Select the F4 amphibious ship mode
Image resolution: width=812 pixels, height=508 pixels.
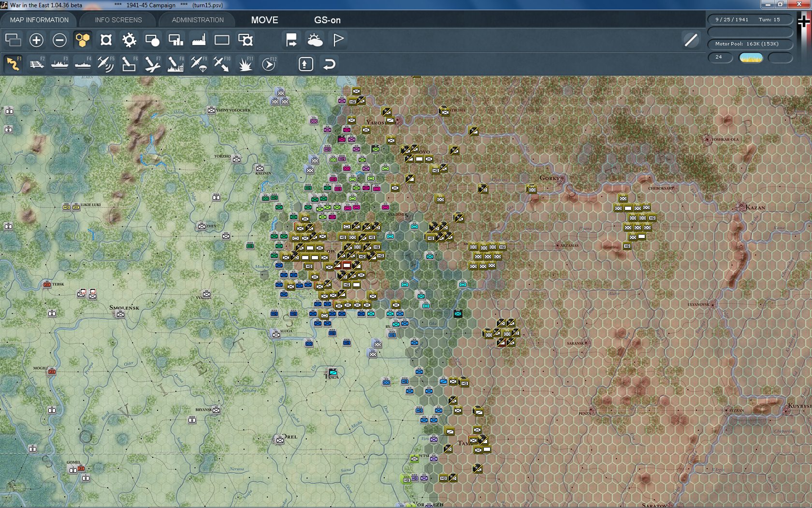(83, 64)
